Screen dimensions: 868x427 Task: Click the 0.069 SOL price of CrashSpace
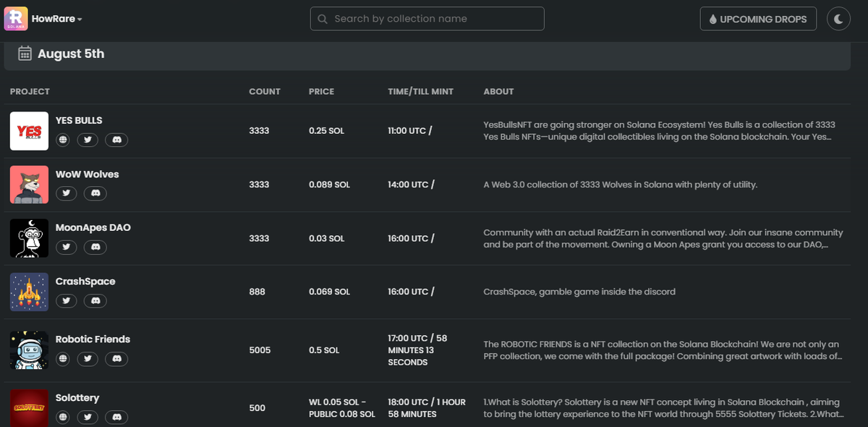click(x=329, y=292)
